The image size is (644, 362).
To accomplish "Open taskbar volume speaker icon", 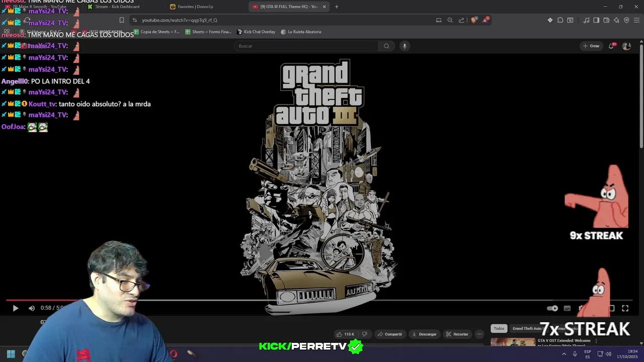I will click(609, 354).
